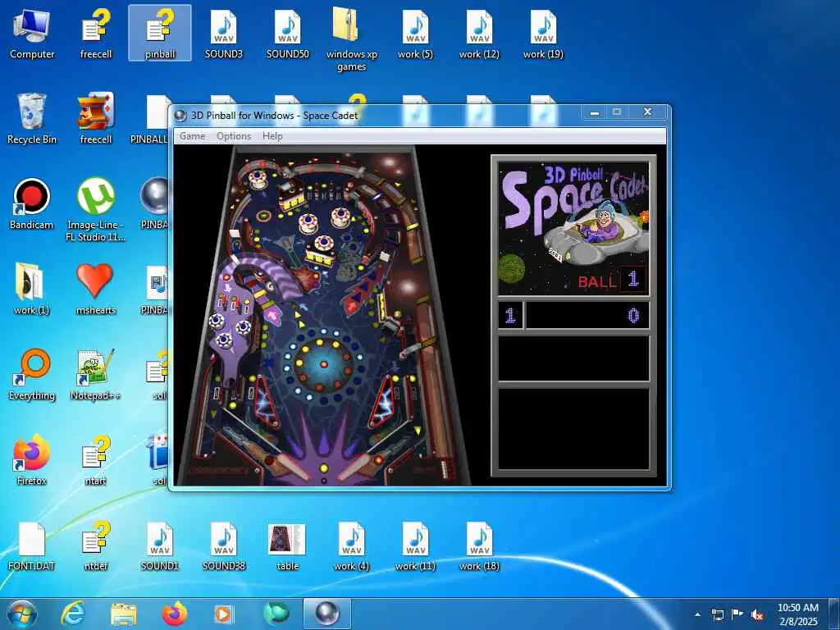Viewport: 840px width, 630px height.
Task: Launch Internet Explorer from the taskbar
Action: pos(73,614)
